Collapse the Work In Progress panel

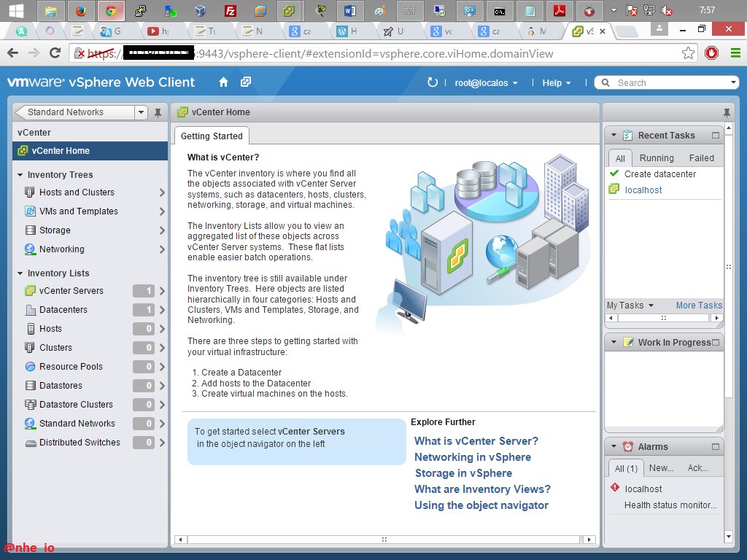click(614, 343)
